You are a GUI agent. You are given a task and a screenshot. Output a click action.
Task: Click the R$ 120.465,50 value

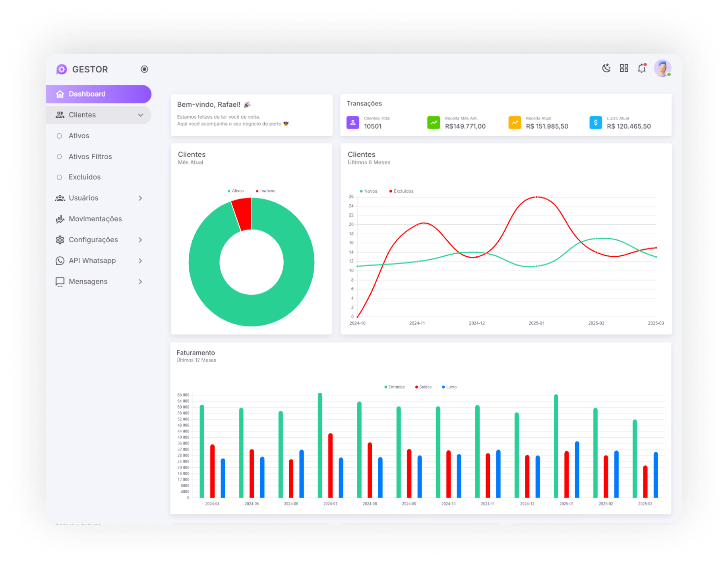(x=629, y=126)
